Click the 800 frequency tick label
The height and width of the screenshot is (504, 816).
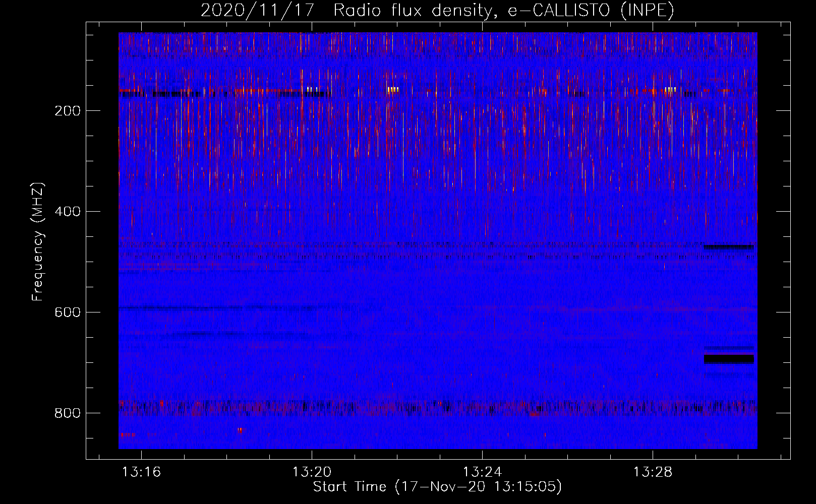68,413
